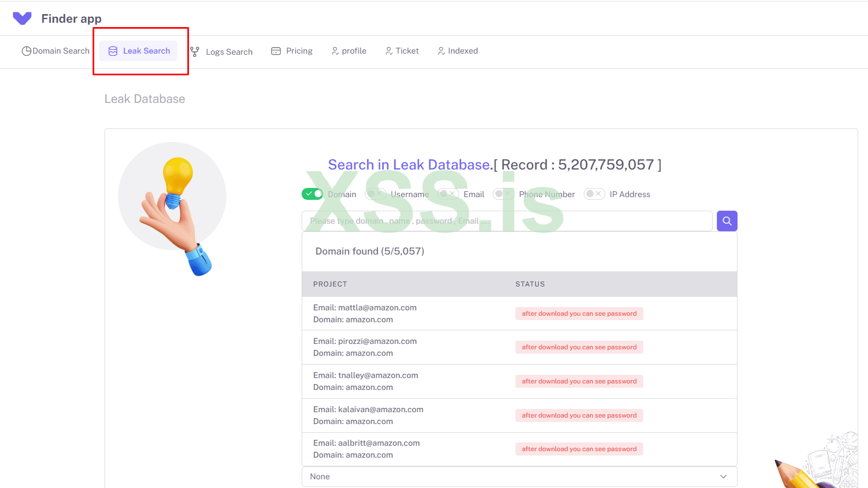
Task: Click the status badge in the kalaivan row
Action: pos(579,415)
